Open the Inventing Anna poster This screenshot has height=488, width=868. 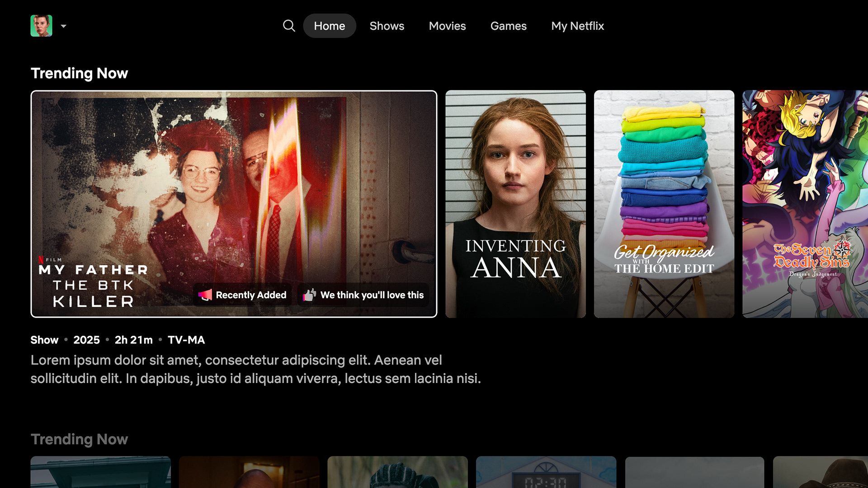515,203
